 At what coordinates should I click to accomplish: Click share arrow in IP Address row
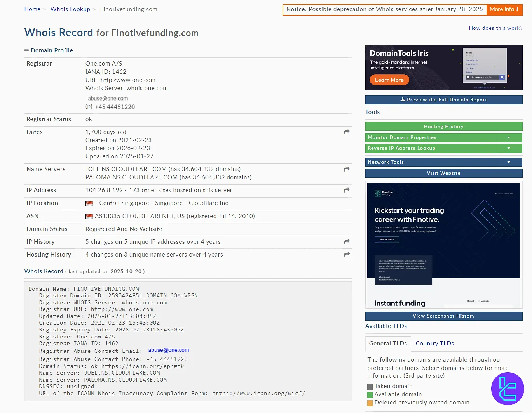tap(347, 190)
